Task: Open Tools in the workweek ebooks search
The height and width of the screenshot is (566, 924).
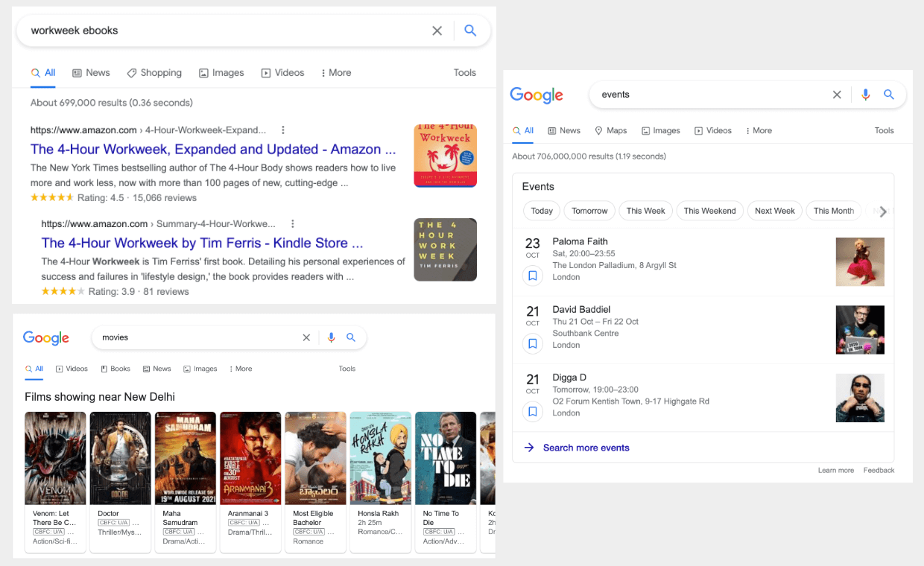Action: (465, 73)
